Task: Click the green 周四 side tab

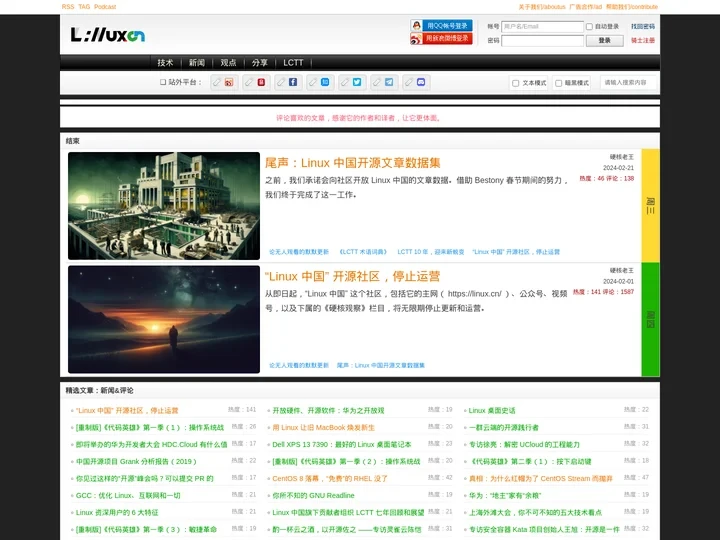Action: 650,319
